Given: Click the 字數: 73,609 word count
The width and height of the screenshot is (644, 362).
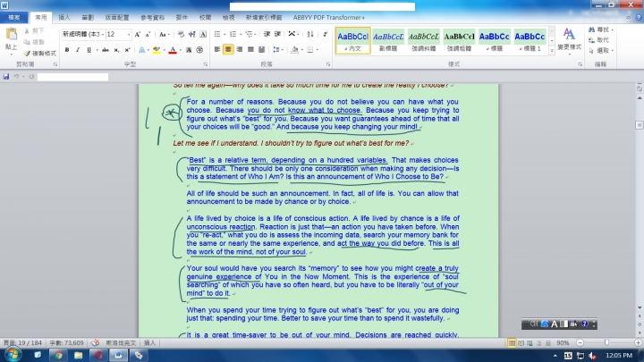Looking at the screenshot, I should [x=66, y=342].
